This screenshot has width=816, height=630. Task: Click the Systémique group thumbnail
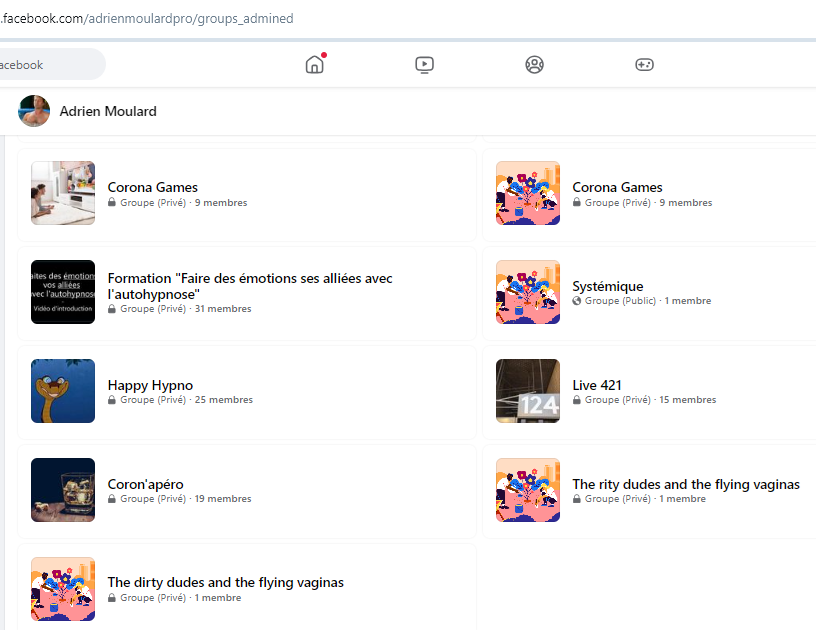click(x=528, y=292)
